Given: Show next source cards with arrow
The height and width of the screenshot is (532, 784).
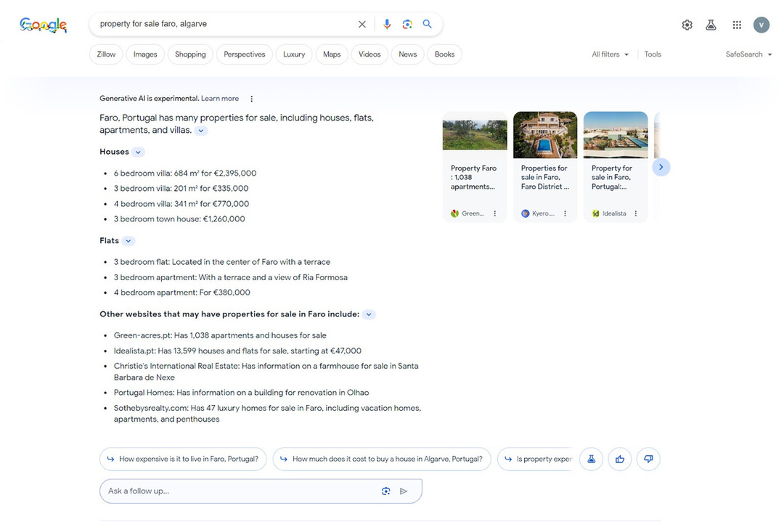Looking at the screenshot, I should click(x=661, y=167).
